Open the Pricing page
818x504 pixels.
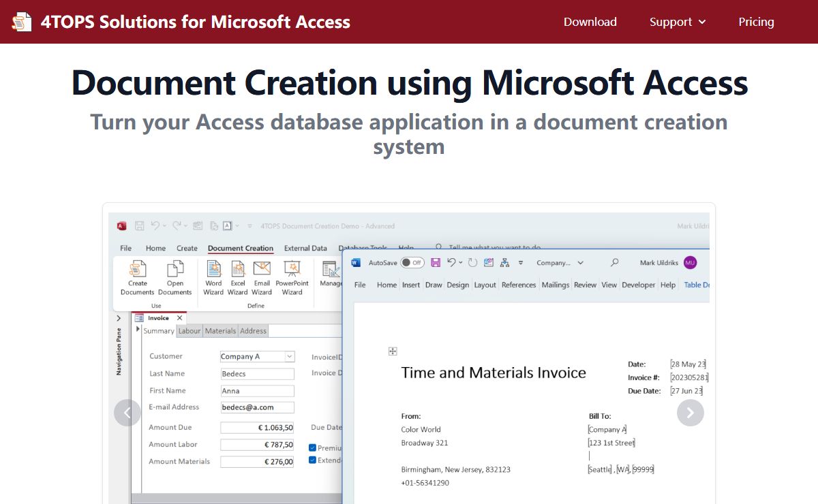pyautogui.click(x=756, y=22)
